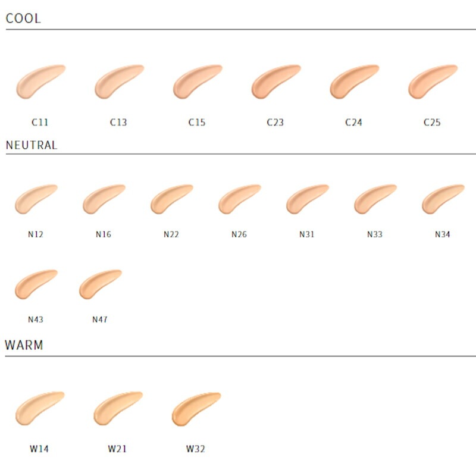
Task: Click the NEUTRAL section heading
Action: pos(32,145)
